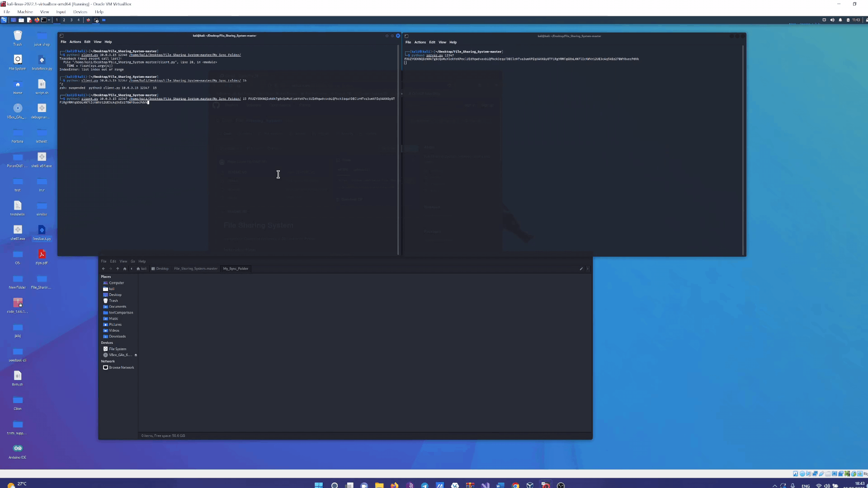Open the file manager from the Kali top panel

coord(21,20)
